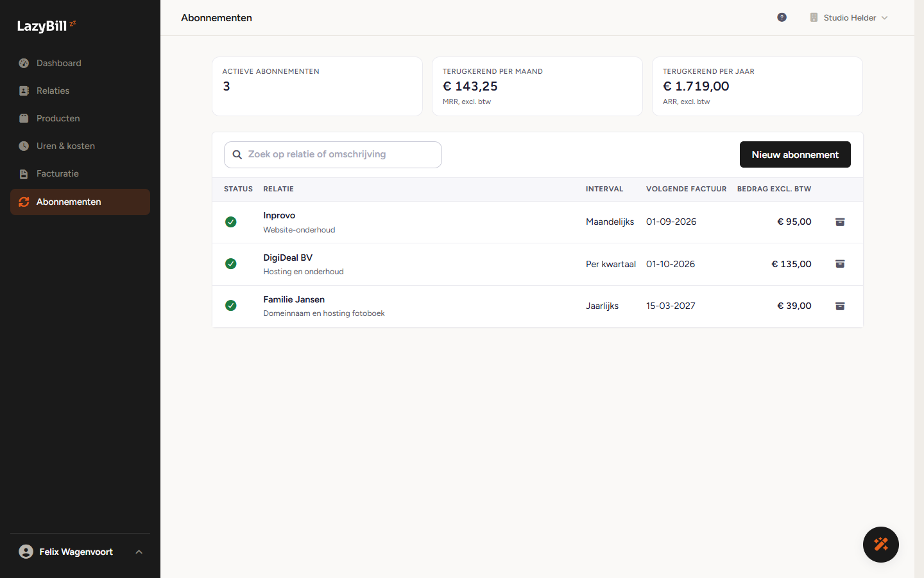
Task: Select the Abonnementen menu item
Action: pos(80,202)
